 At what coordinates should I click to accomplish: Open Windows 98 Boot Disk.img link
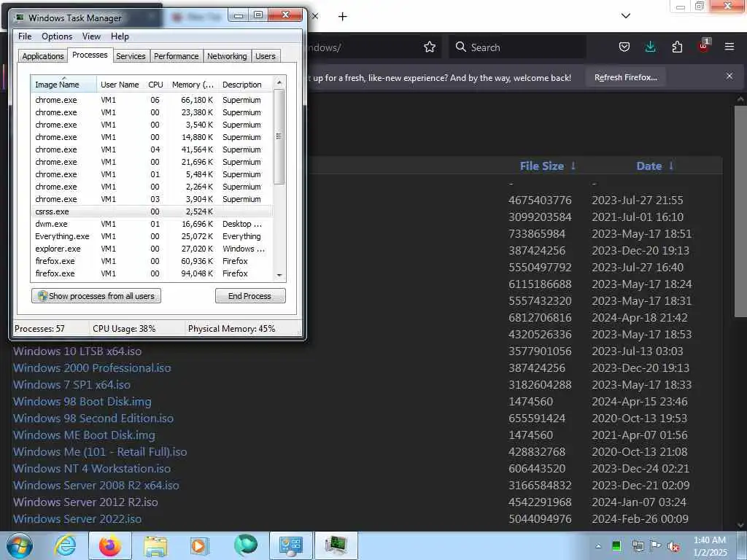point(82,402)
